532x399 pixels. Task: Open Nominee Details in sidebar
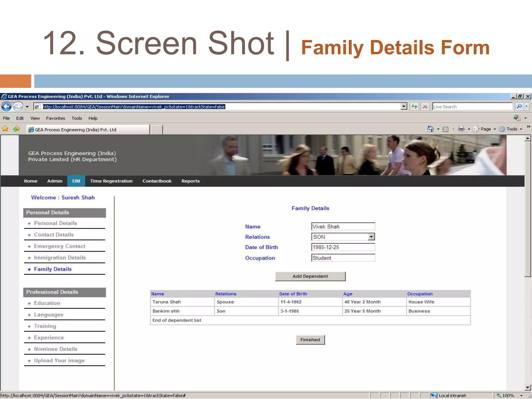[56, 349]
